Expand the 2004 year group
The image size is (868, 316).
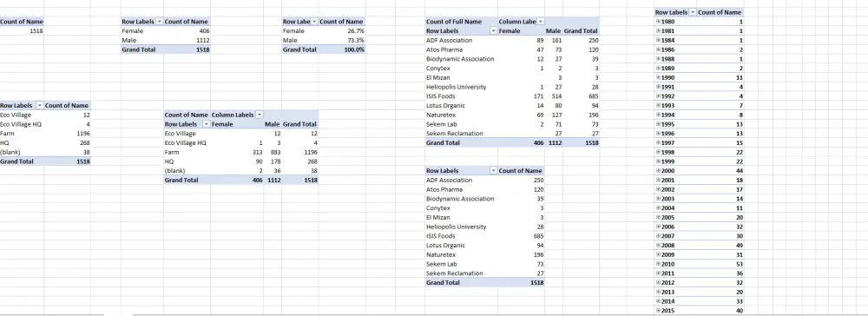click(x=659, y=207)
